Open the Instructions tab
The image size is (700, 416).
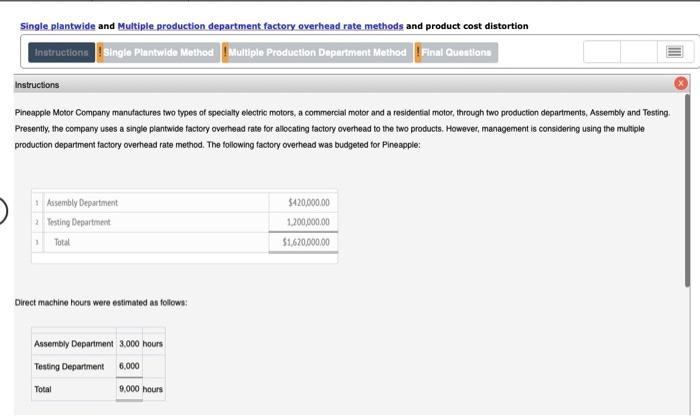tap(62, 53)
